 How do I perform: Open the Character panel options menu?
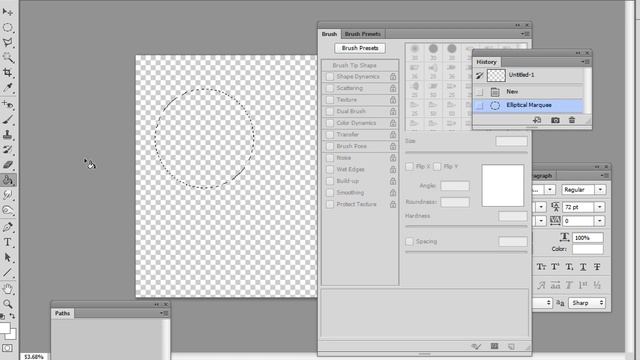[604, 176]
